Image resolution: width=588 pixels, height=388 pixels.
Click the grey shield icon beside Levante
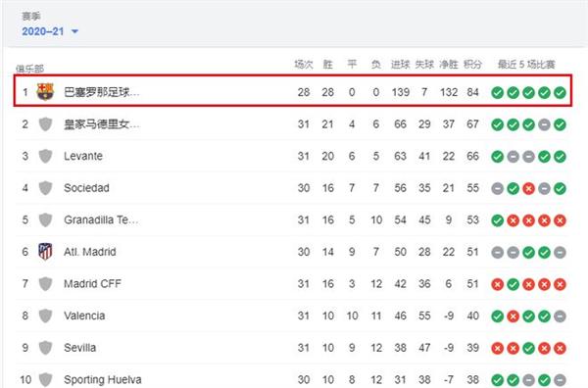click(x=45, y=156)
